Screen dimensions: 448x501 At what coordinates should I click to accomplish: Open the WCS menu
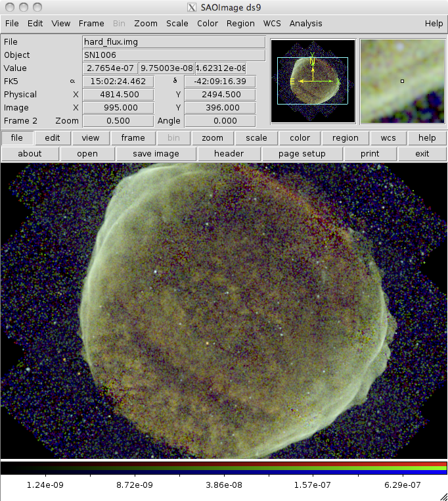pos(272,23)
